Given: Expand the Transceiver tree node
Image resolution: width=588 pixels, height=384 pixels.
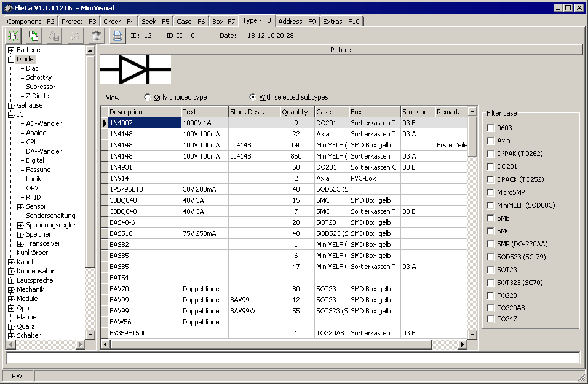Looking at the screenshot, I should click(x=21, y=243).
